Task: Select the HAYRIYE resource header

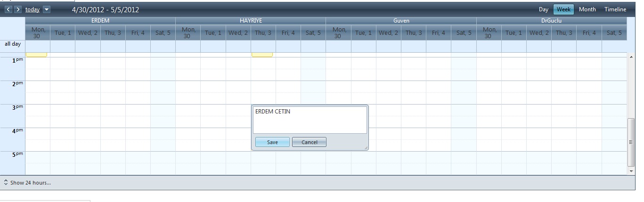Action: pos(251,21)
